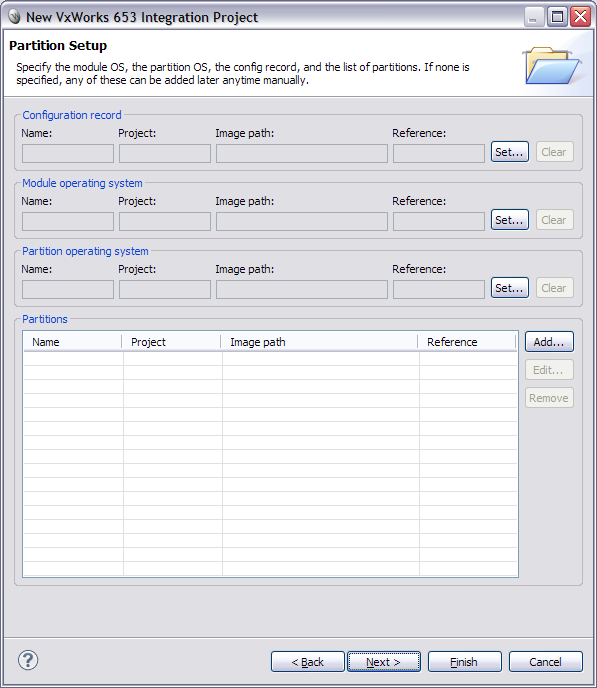Image resolution: width=597 pixels, height=688 pixels.
Task: Click the Edit... partition button
Action: pos(549,370)
